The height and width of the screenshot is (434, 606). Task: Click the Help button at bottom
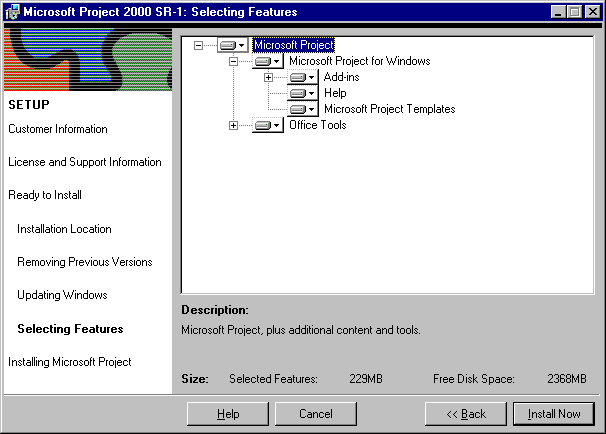click(x=228, y=414)
